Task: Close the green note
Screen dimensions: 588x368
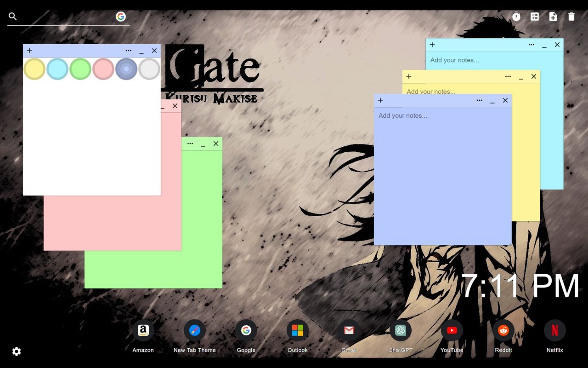Action: click(216, 144)
